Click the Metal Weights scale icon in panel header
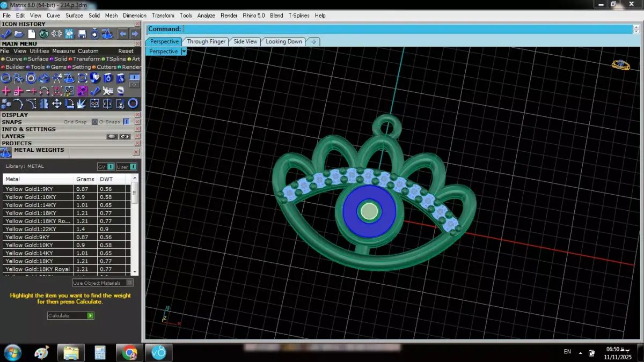644x362 pixels. pyautogui.click(x=5, y=152)
